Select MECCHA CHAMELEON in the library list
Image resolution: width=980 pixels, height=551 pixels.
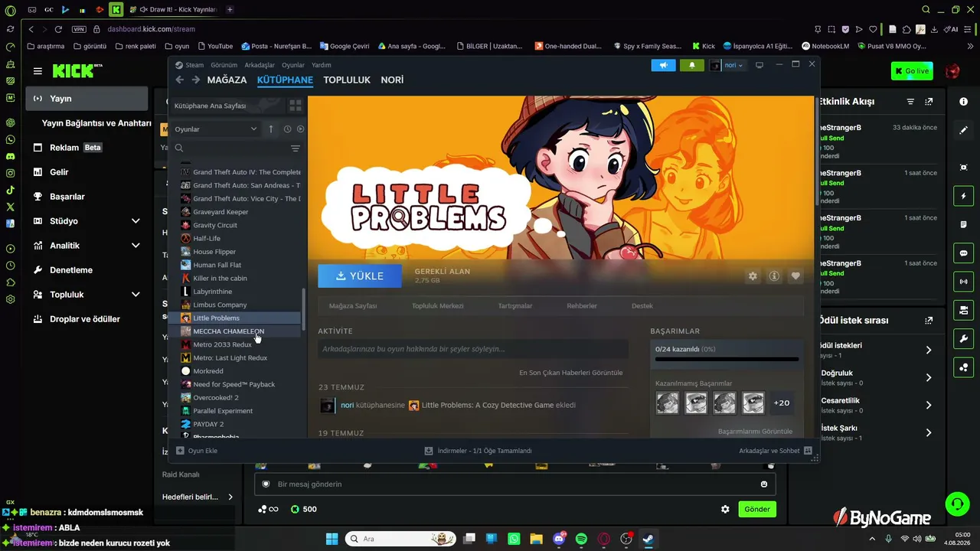coord(228,331)
